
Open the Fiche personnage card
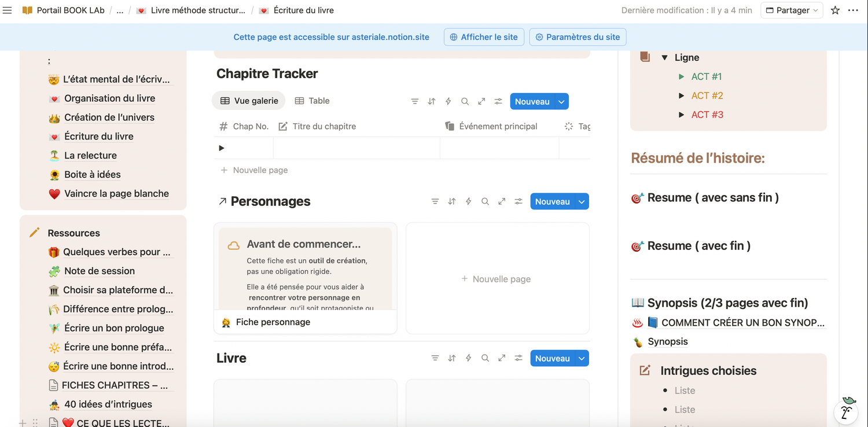[x=306, y=278]
